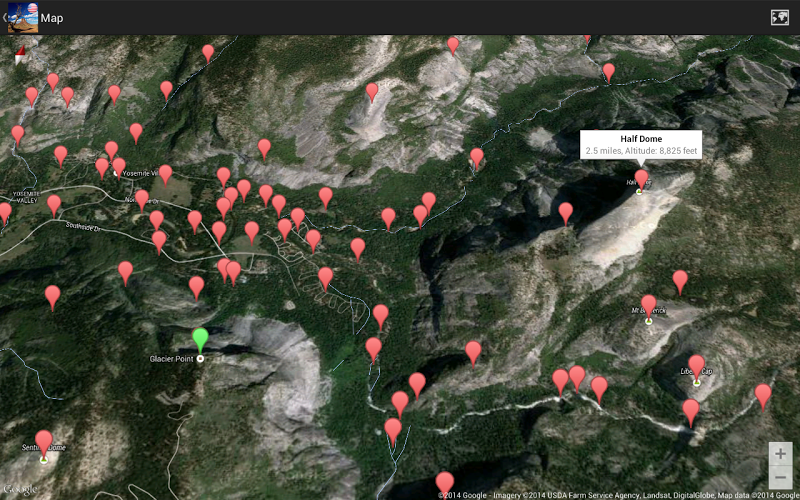Screen dimensions: 800x500
Task: Select the green pin at Glacier Point
Action: tap(201, 340)
